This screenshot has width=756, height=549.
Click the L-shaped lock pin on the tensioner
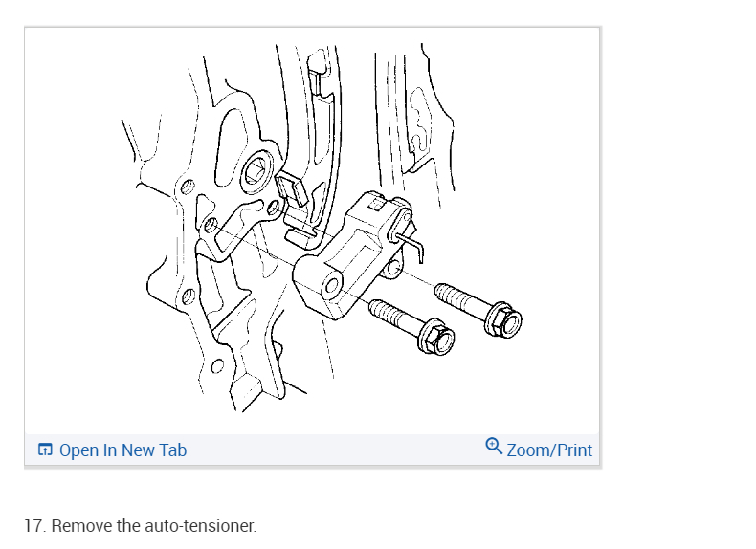(x=411, y=245)
